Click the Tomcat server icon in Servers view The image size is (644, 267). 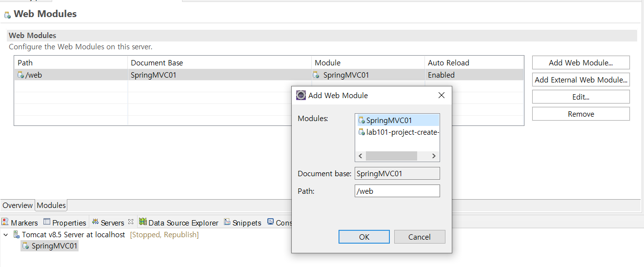click(x=16, y=235)
